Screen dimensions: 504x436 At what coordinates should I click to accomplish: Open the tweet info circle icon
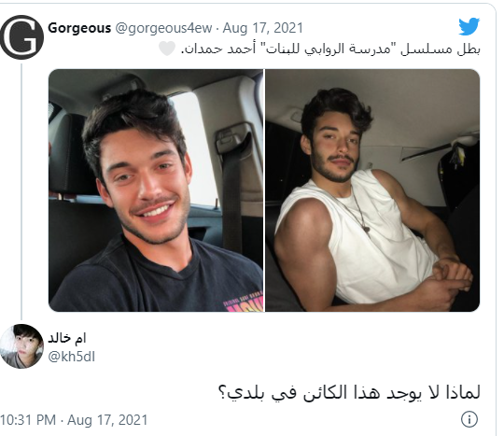click(469, 419)
